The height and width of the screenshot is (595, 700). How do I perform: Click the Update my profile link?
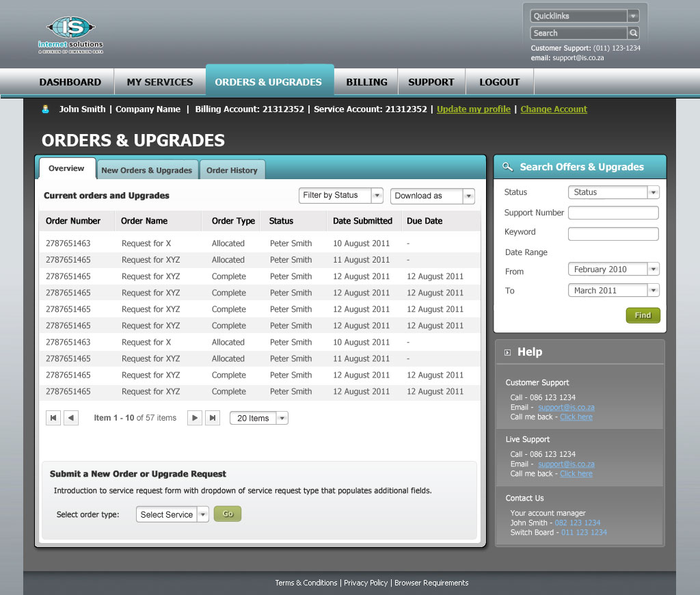tap(473, 109)
